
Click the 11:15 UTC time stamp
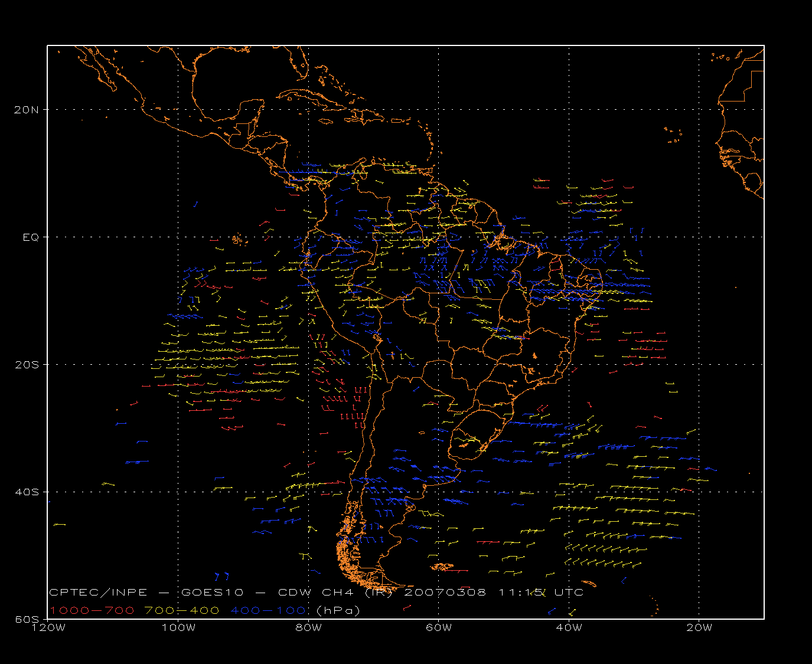(542, 593)
